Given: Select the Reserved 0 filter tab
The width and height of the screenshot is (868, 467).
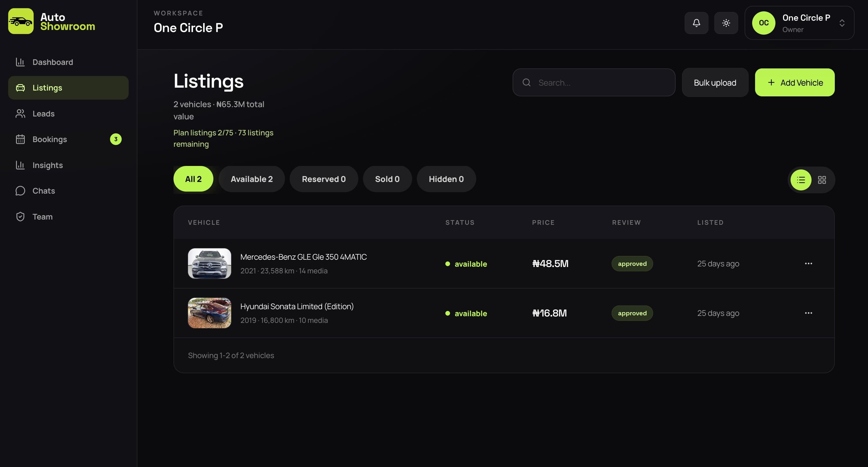Looking at the screenshot, I should point(323,179).
